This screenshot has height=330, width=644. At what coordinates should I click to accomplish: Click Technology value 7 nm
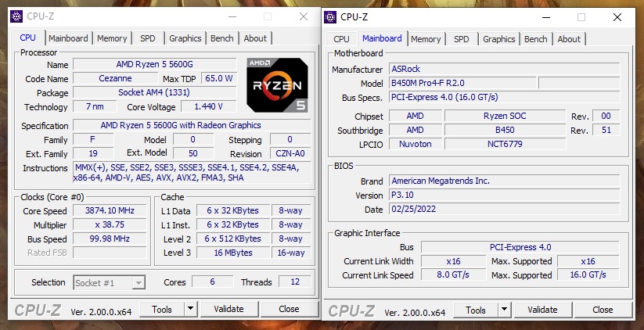[95, 106]
